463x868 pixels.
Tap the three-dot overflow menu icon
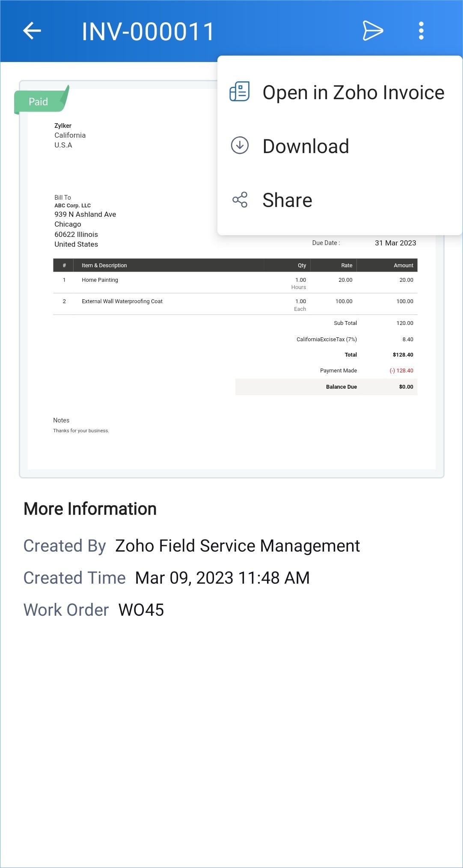point(421,31)
